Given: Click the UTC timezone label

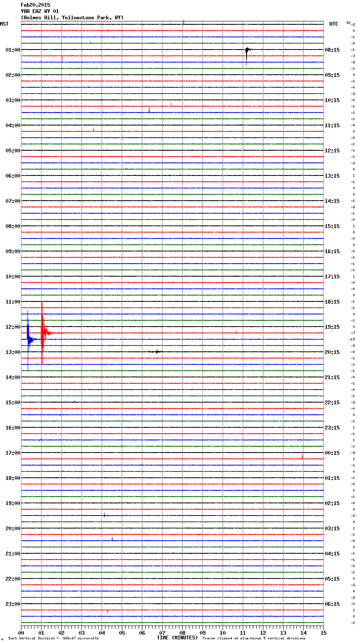Looking at the screenshot, I should 334,24.
